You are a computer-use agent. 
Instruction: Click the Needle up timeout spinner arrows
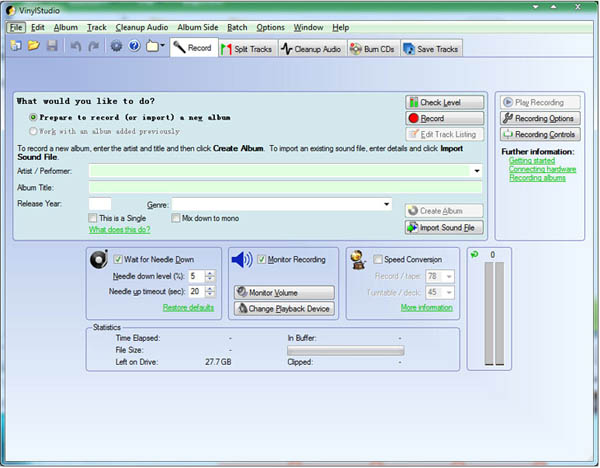coord(210,292)
